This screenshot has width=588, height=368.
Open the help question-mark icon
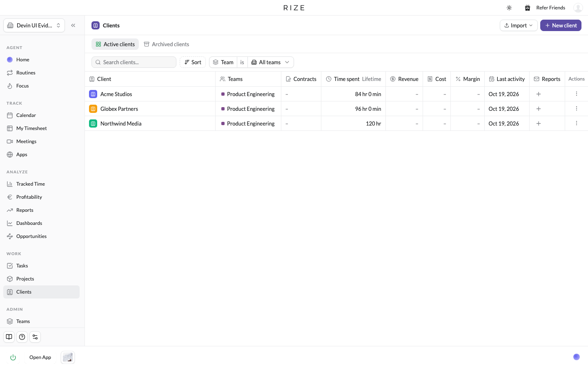tap(22, 337)
